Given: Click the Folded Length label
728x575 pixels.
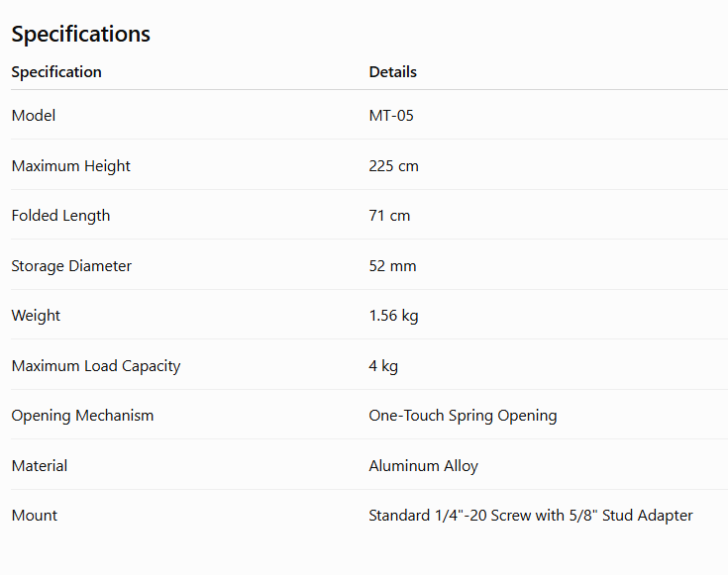Looking at the screenshot, I should (60, 216).
